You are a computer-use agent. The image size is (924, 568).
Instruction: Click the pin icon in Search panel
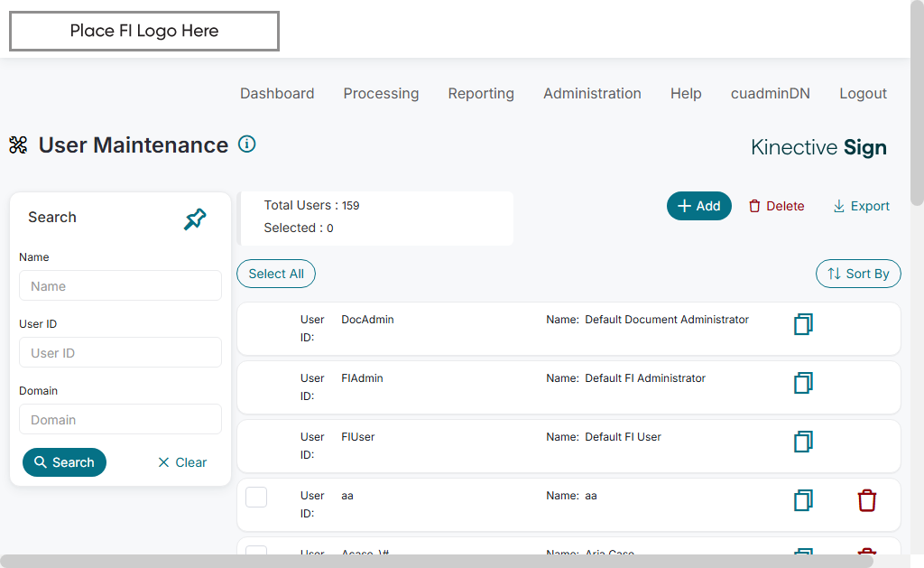click(x=195, y=219)
